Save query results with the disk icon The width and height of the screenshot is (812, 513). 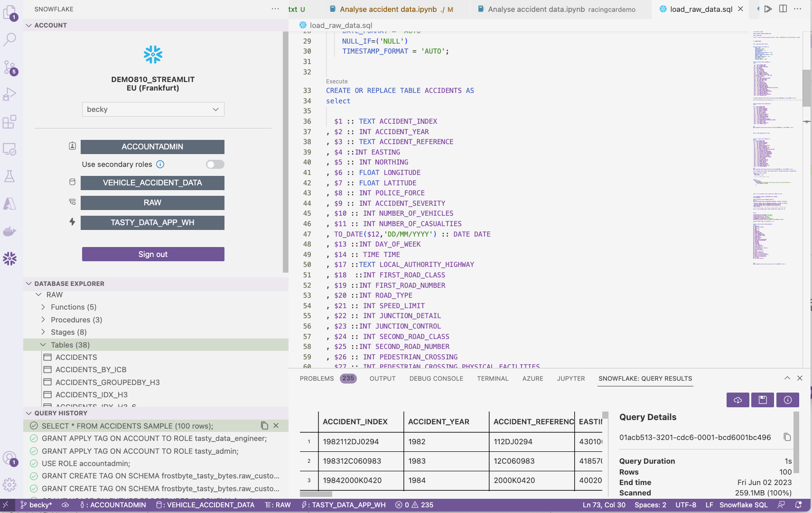pos(763,400)
